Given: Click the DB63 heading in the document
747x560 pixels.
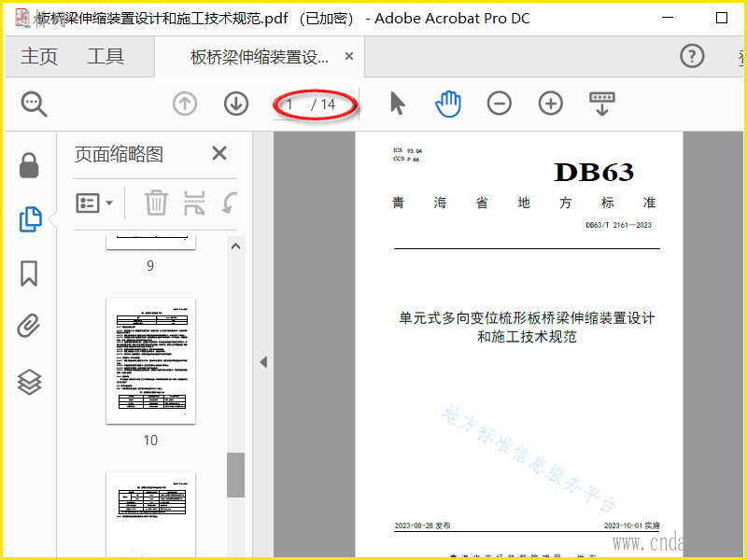Looking at the screenshot, I should [594, 172].
